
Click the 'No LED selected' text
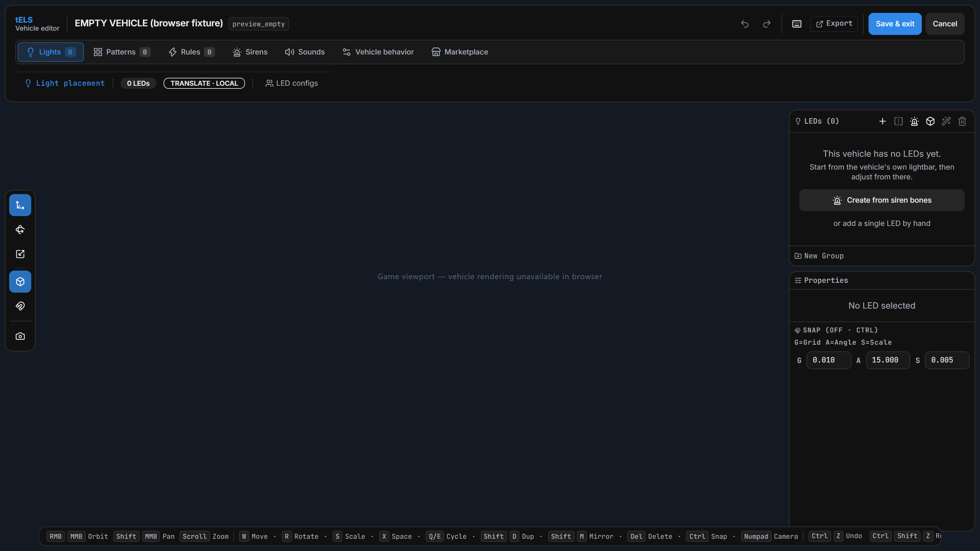[882, 306]
